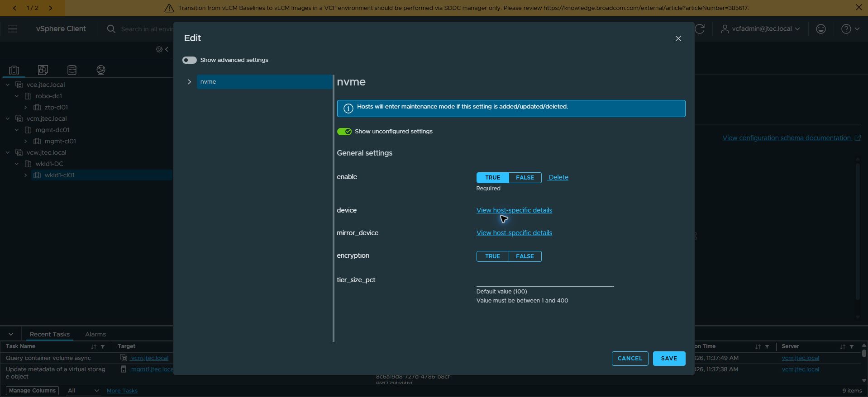Click sidebar settings gear icon

coord(159,49)
